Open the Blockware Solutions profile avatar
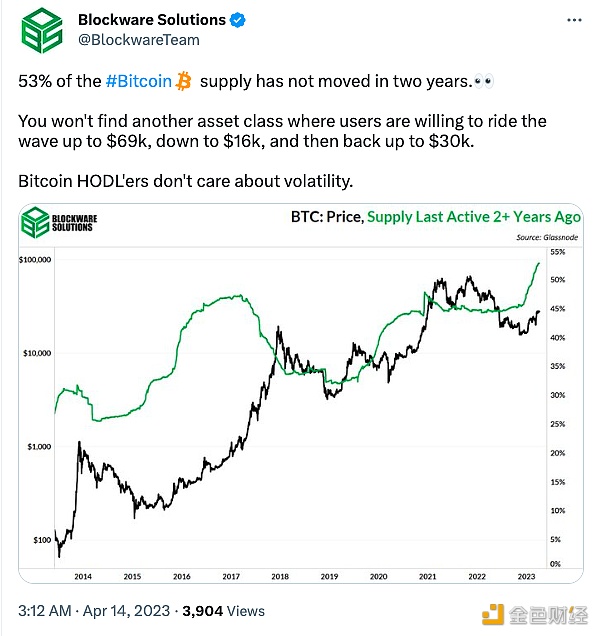Image resolution: width=599 pixels, height=636 pixels. [x=42, y=31]
